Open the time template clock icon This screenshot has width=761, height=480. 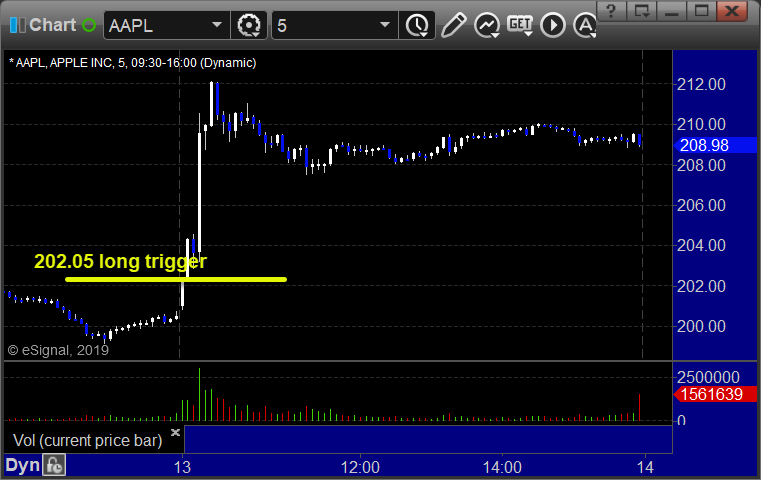pyautogui.click(x=417, y=25)
